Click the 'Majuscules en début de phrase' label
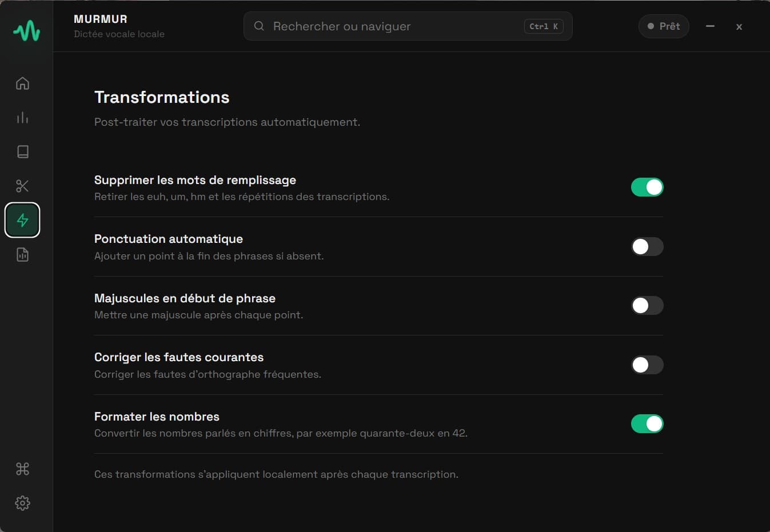The height and width of the screenshot is (532, 770). [x=185, y=298]
